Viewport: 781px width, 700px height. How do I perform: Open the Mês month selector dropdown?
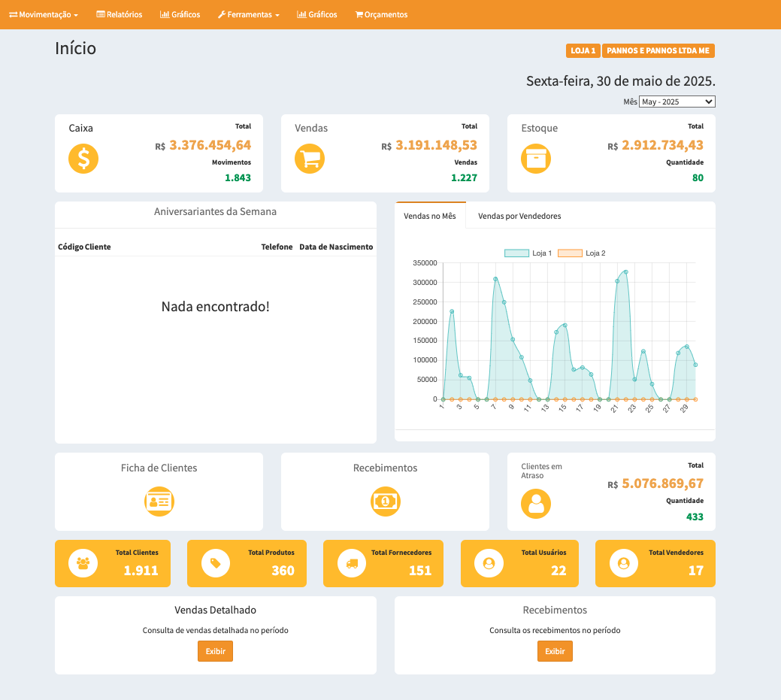[x=677, y=102]
